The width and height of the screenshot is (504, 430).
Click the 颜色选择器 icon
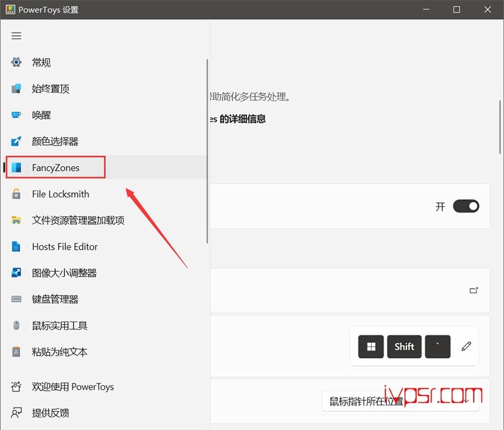point(16,141)
